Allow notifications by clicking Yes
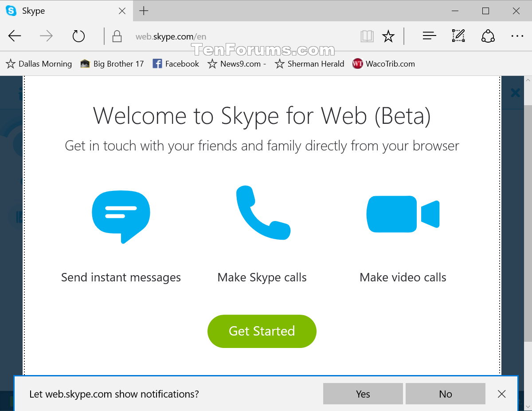The width and height of the screenshot is (532, 411). [363, 394]
